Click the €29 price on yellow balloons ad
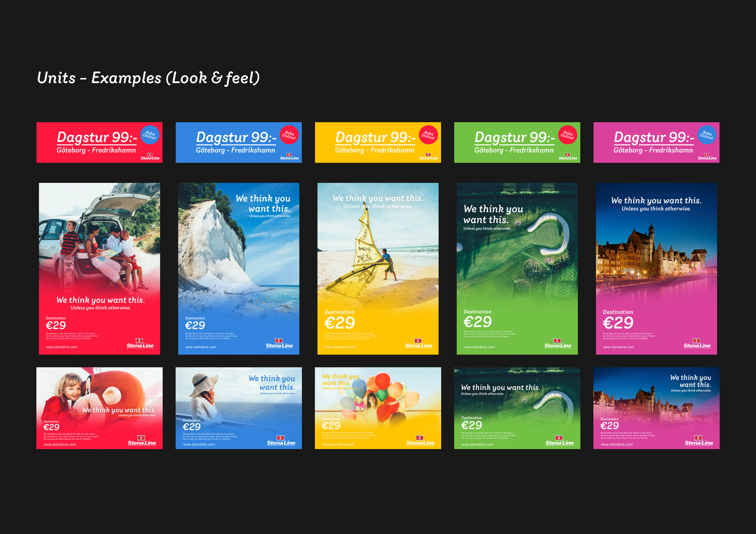This screenshot has width=756, height=534. (x=331, y=426)
